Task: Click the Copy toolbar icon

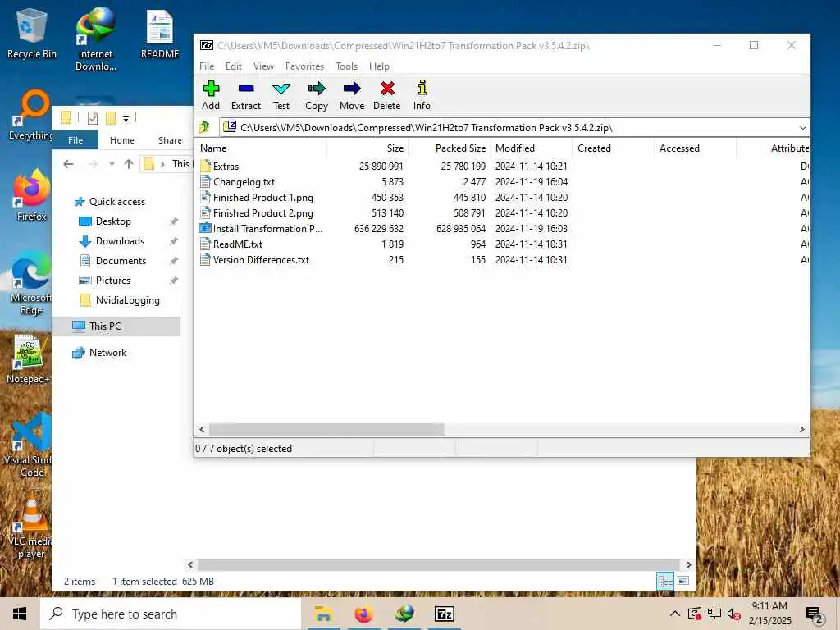Action: (317, 95)
